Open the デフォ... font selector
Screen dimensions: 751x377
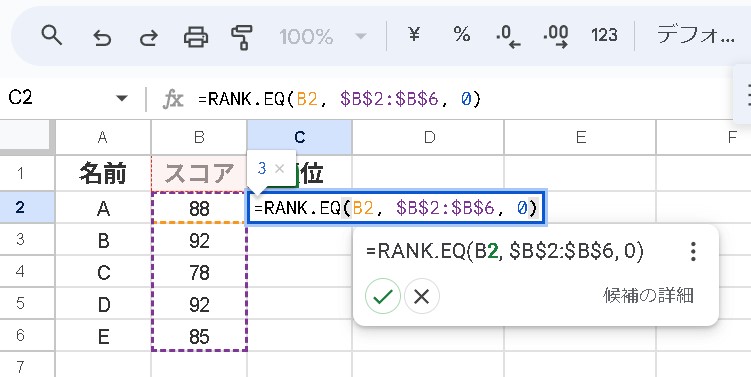pos(695,35)
